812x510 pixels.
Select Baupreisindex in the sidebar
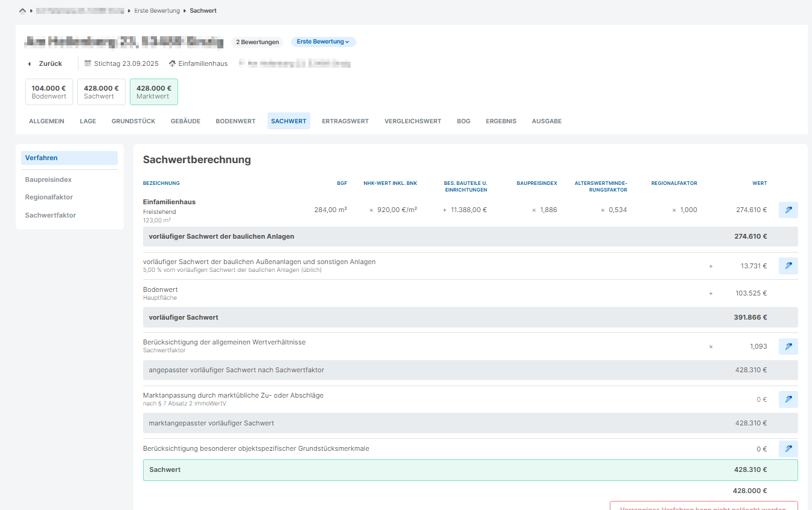(48, 180)
